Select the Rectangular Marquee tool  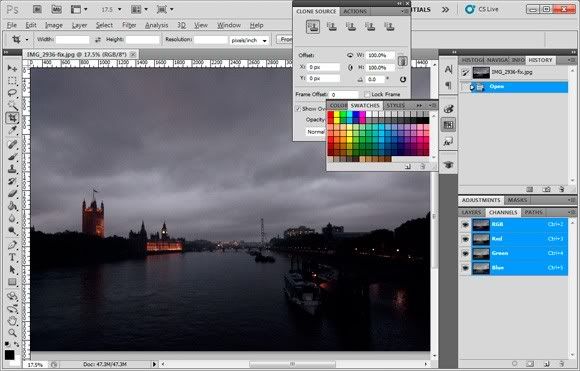pos(12,81)
